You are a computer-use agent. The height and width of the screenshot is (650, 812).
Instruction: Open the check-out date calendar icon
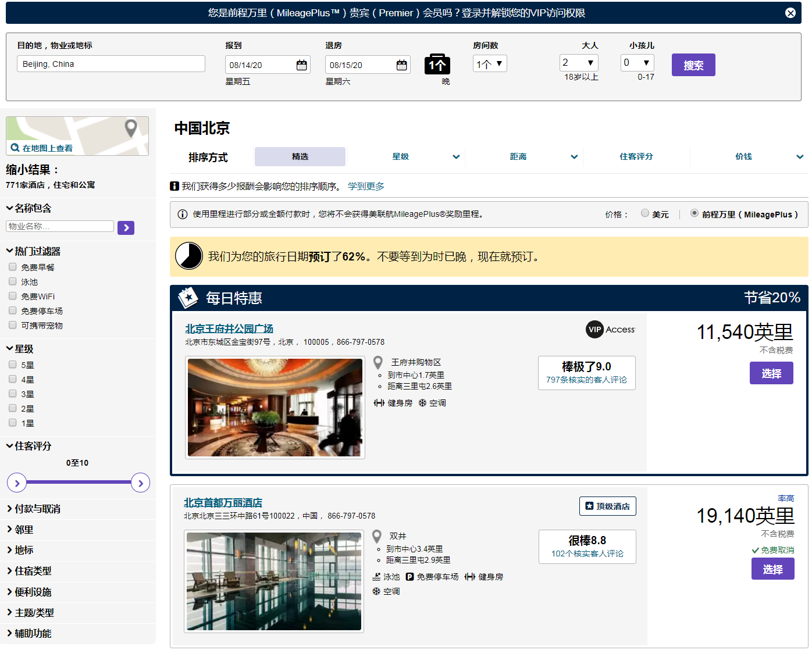click(x=401, y=65)
